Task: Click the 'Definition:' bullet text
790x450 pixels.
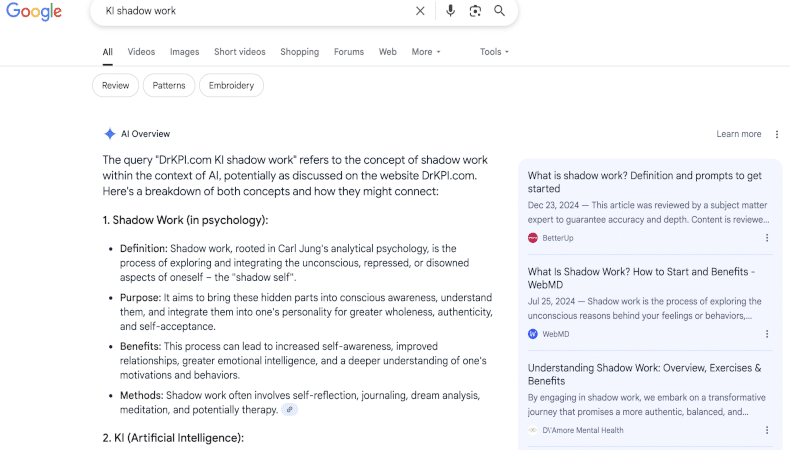Action: click(x=144, y=248)
